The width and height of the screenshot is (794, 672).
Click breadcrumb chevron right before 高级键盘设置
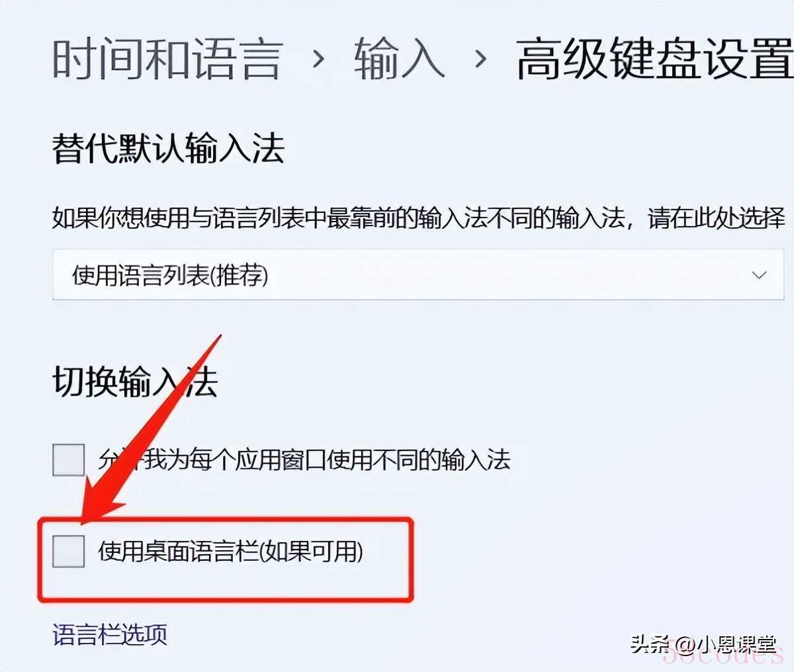coord(480,60)
